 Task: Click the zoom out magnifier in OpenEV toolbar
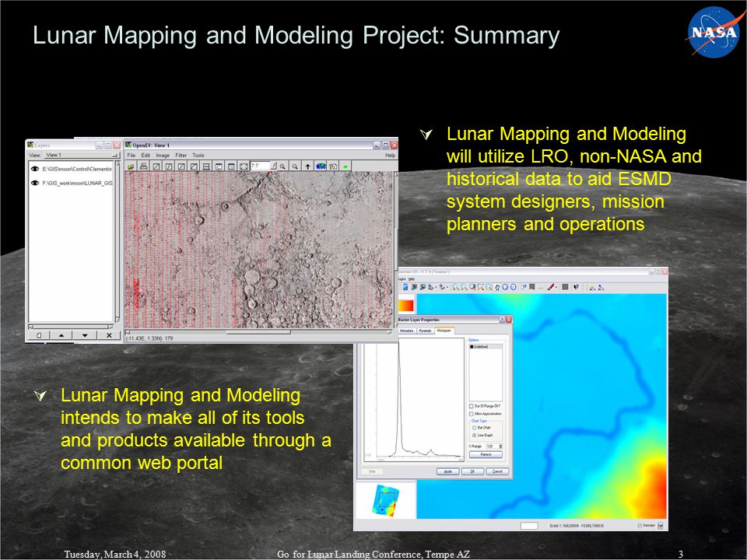click(x=296, y=166)
